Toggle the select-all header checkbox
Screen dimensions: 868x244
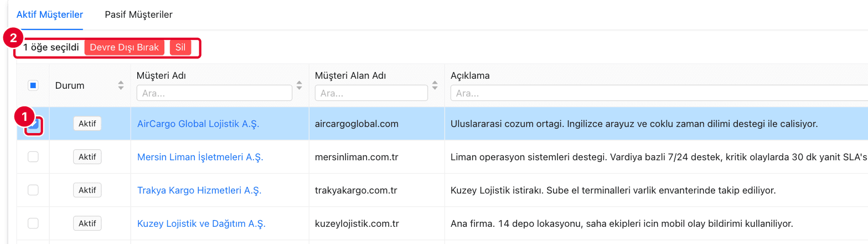click(x=33, y=85)
